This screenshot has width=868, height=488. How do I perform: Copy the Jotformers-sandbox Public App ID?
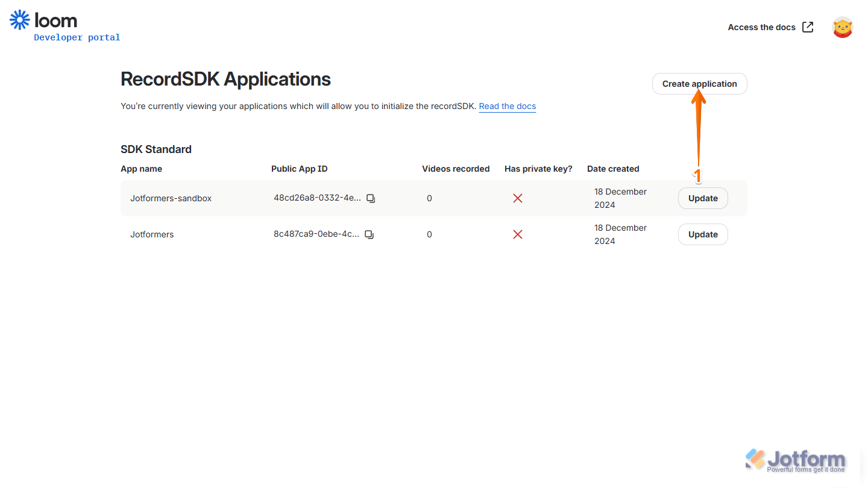coord(371,198)
